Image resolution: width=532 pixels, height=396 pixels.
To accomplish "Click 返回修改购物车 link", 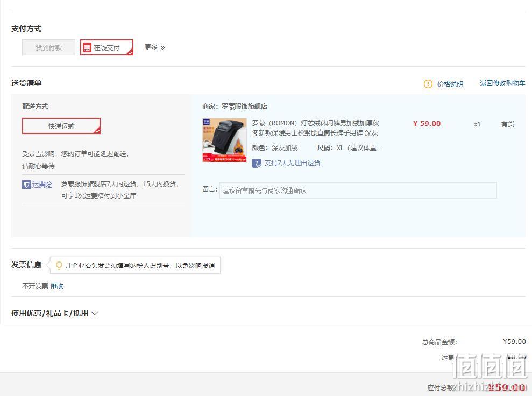I will coord(502,83).
